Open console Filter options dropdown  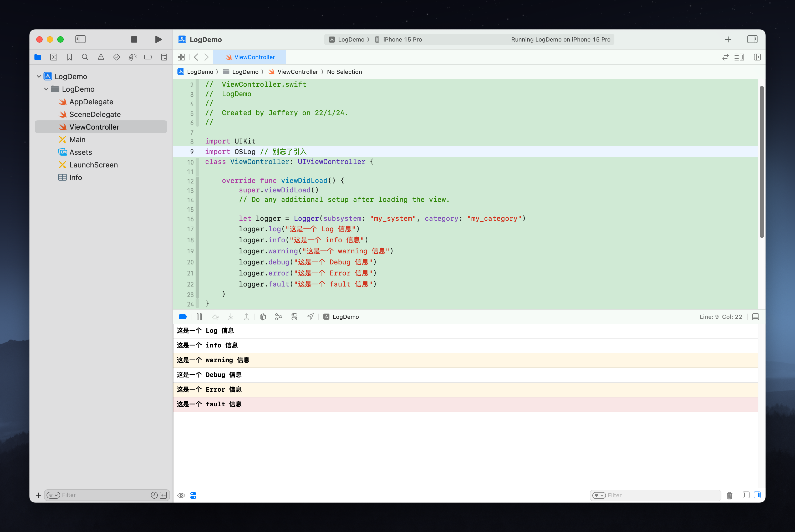[599, 495]
